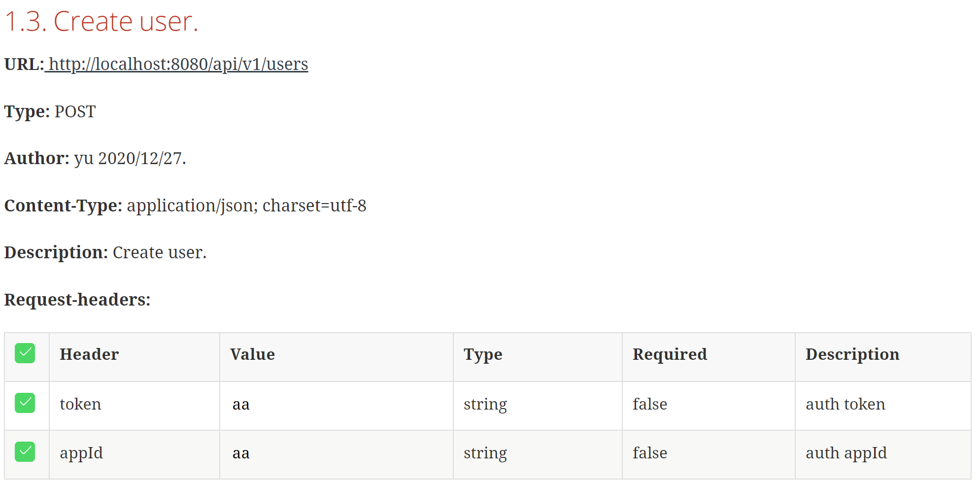Click the token row's 'false' required cell

pyautogui.click(x=649, y=404)
